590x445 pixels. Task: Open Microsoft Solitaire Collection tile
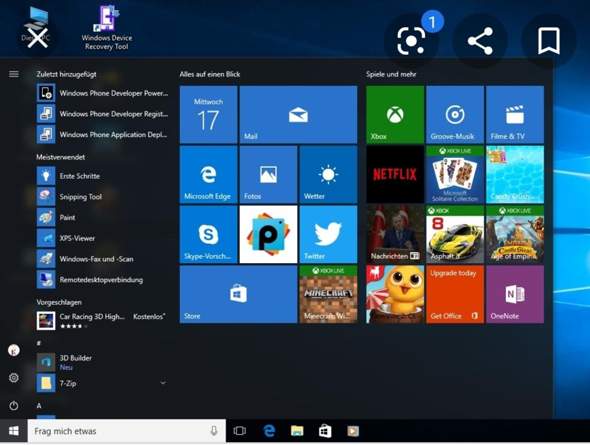click(455, 175)
